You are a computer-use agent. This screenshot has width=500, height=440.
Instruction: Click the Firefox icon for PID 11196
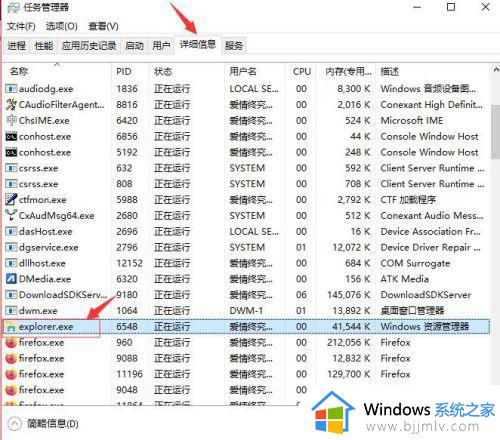tap(11, 374)
